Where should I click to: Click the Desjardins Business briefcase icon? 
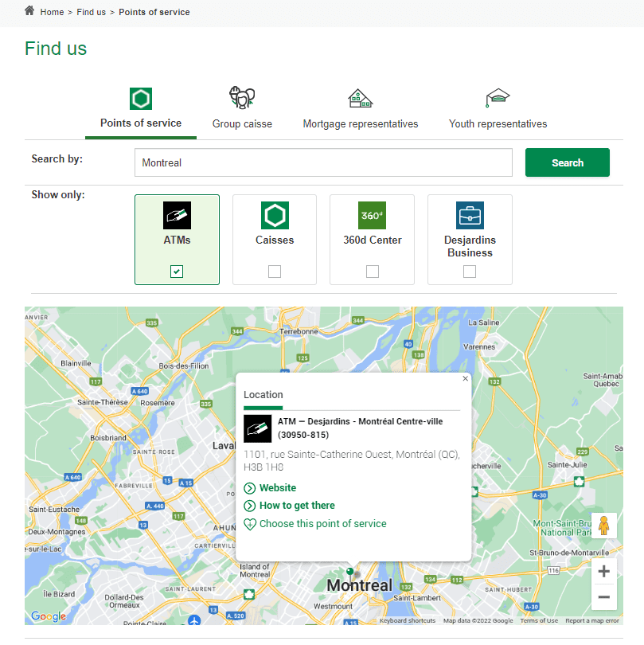pyautogui.click(x=470, y=215)
